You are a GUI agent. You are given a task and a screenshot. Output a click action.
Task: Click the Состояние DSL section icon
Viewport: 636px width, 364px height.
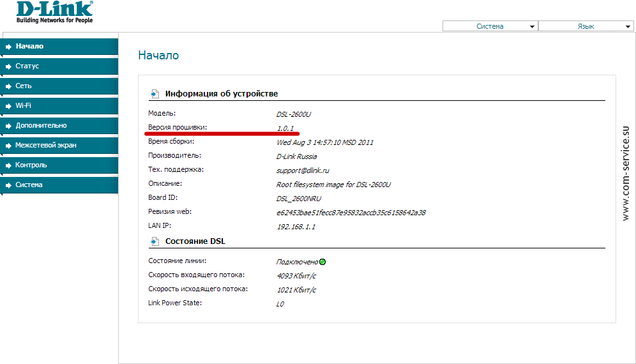(x=155, y=241)
